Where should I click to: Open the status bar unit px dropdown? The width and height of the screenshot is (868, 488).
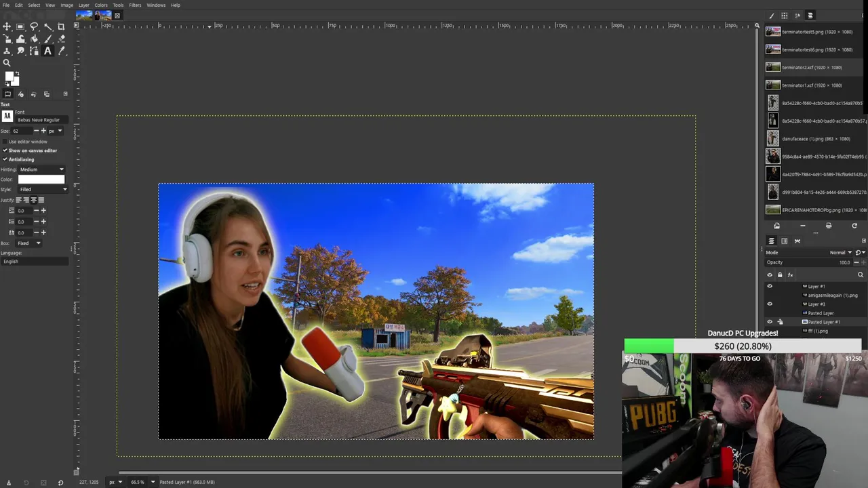tap(115, 482)
